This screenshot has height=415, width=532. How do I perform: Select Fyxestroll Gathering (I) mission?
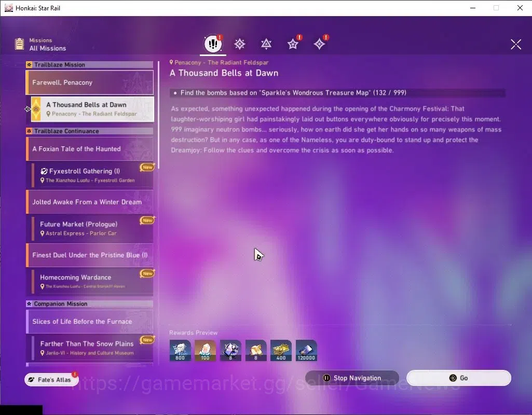pos(92,175)
